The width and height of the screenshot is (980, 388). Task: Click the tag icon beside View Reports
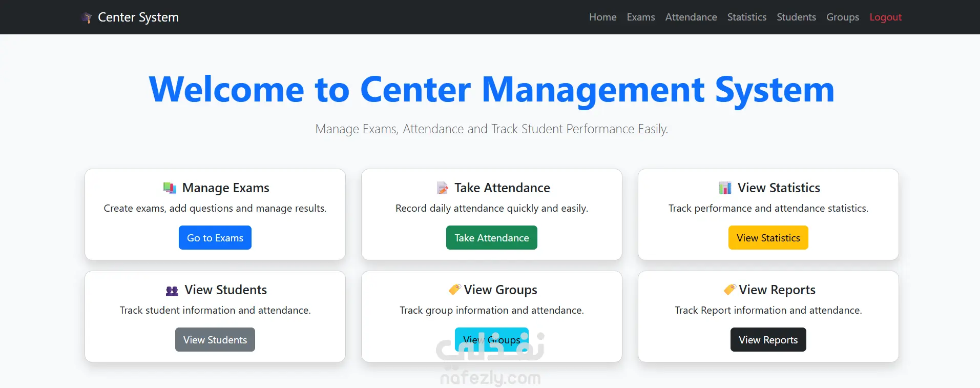(x=729, y=290)
